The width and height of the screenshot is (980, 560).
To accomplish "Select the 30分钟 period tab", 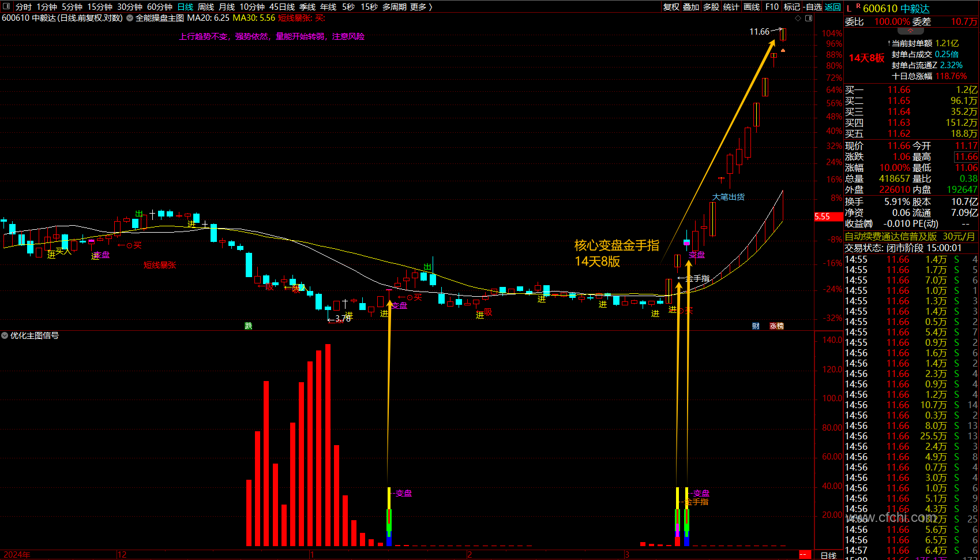I will click(130, 7).
